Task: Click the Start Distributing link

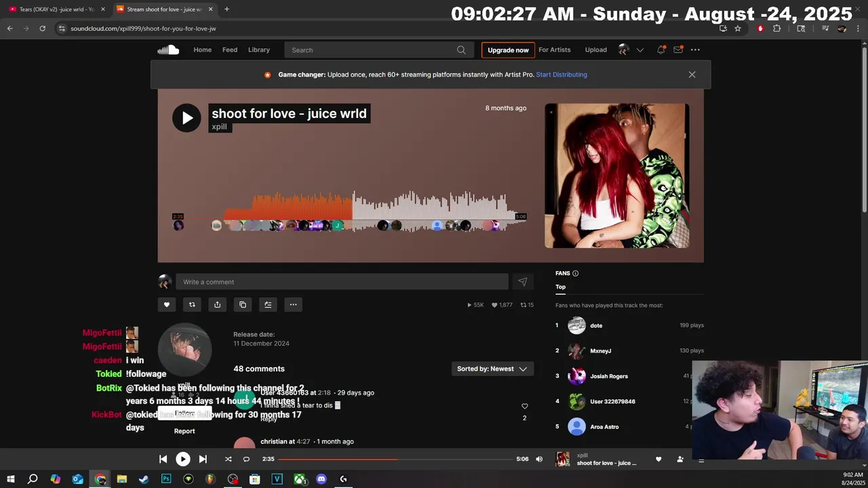Action: tap(561, 75)
